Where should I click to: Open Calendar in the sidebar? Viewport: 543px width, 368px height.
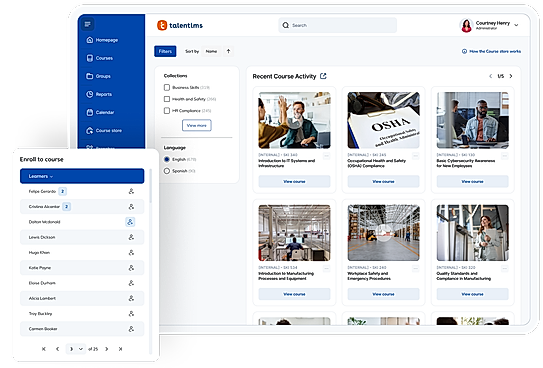pos(100,112)
